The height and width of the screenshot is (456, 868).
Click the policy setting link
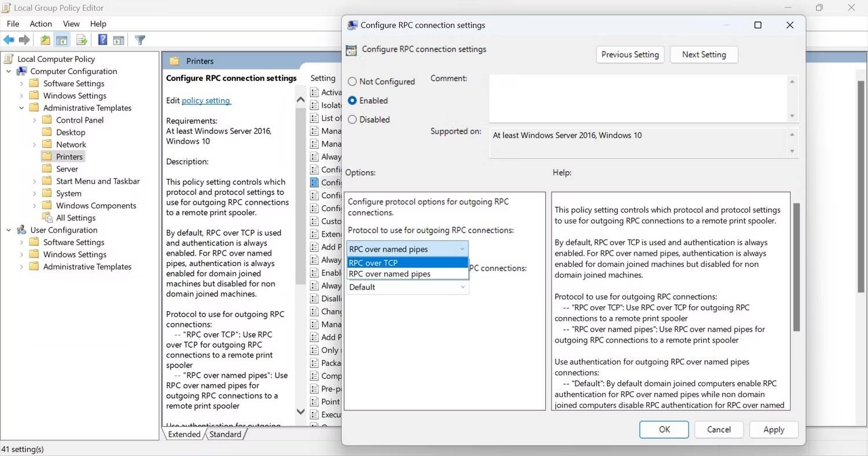point(206,101)
